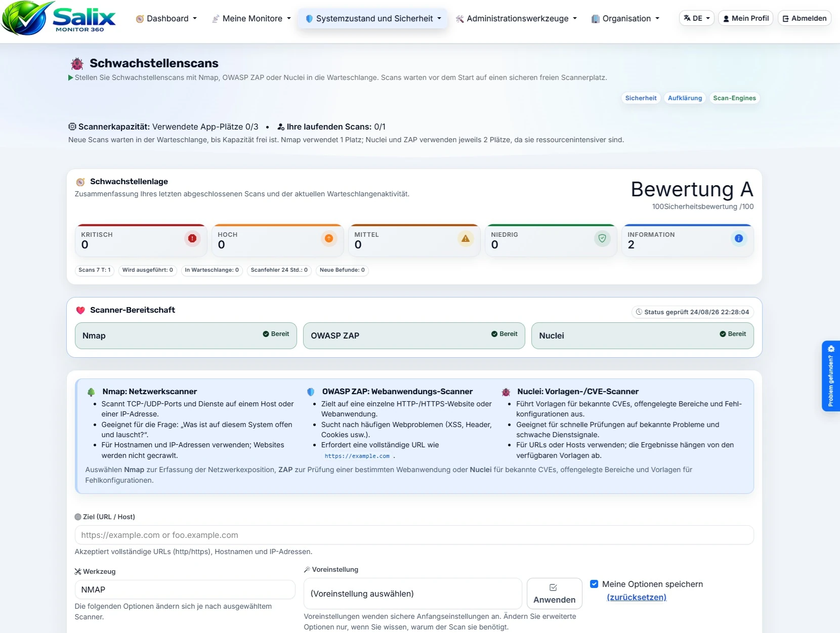This screenshot has height=633, width=840.
Task: Select the Scan-Engines tag
Action: (x=734, y=98)
